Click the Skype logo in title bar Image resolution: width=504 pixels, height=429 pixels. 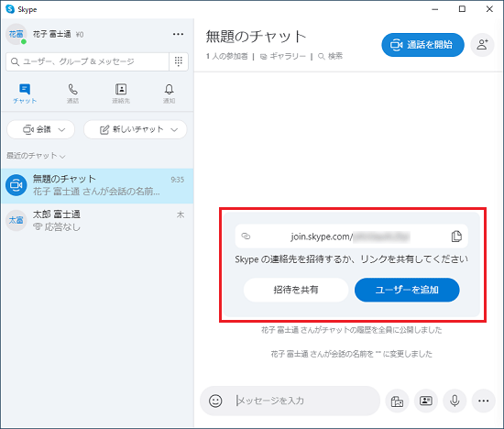[10, 9]
